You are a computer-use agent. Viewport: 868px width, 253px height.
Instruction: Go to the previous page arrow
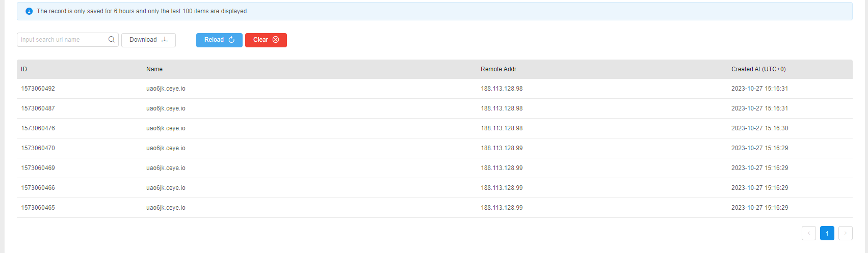pyautogui.click(x=808, y=233)
